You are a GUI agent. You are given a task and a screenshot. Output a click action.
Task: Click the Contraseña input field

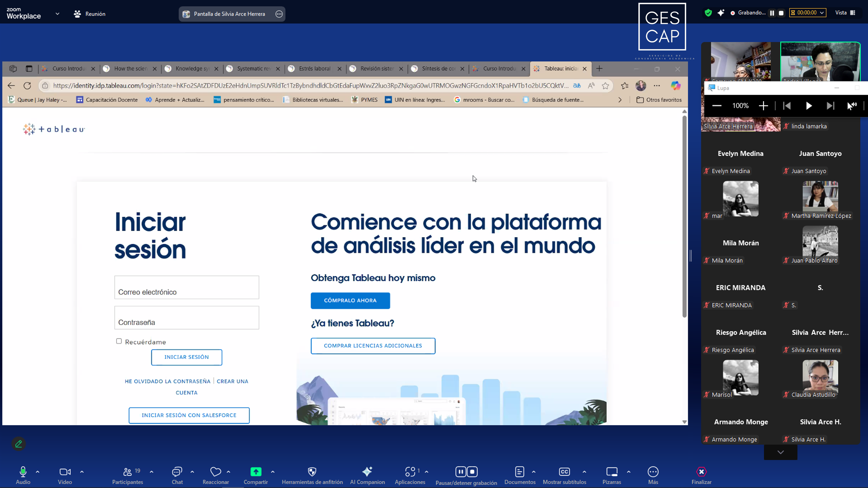[x=187, y=318]
